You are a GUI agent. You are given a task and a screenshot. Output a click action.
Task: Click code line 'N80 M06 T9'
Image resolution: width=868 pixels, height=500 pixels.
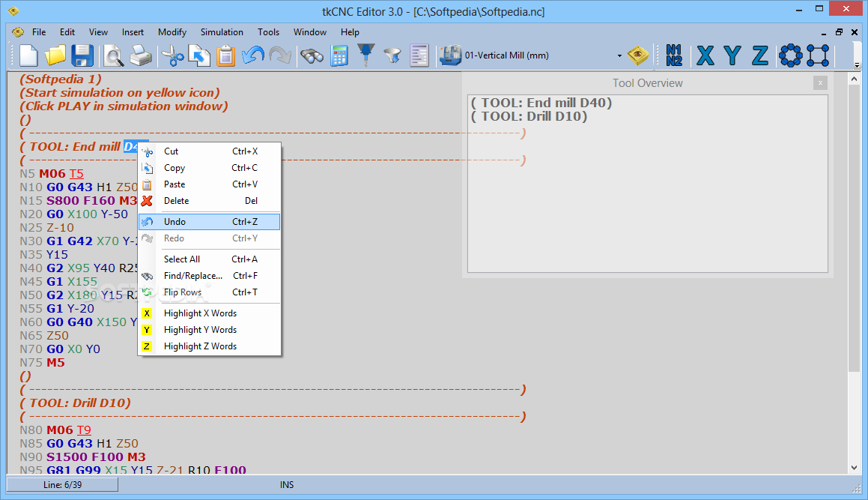55,430
